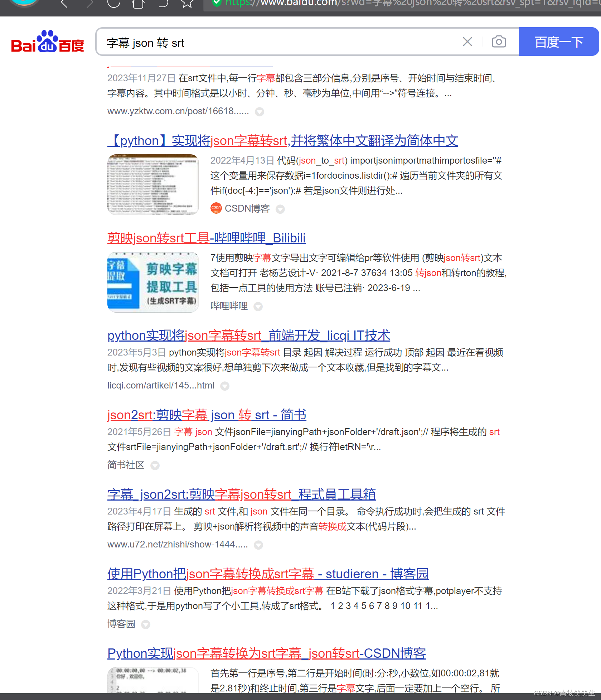
Task: Open thumbnail of last CSDN srt result
Action: click(x=153, y=680)
